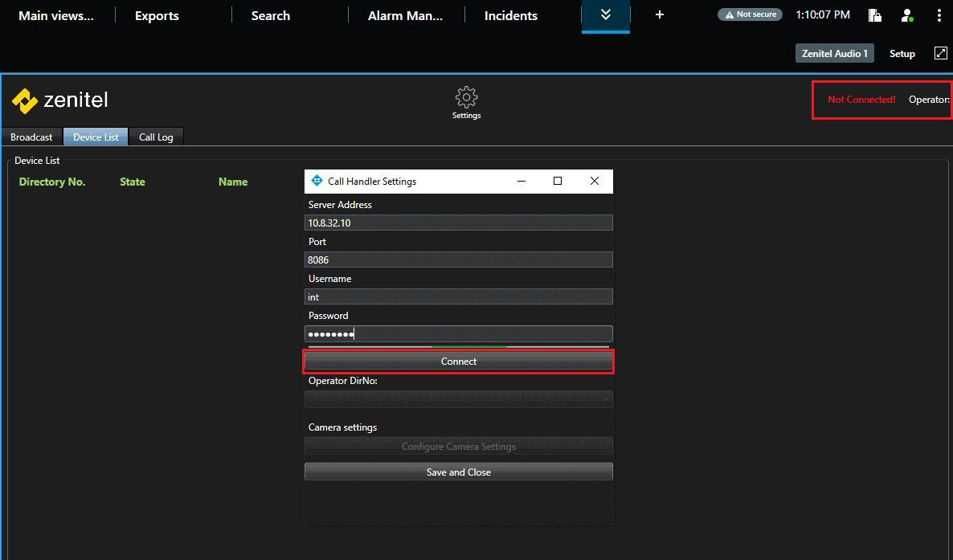Expand the Operator DirNo dropdown
This screenshot has height=560, width=953.
pos(458,399)
